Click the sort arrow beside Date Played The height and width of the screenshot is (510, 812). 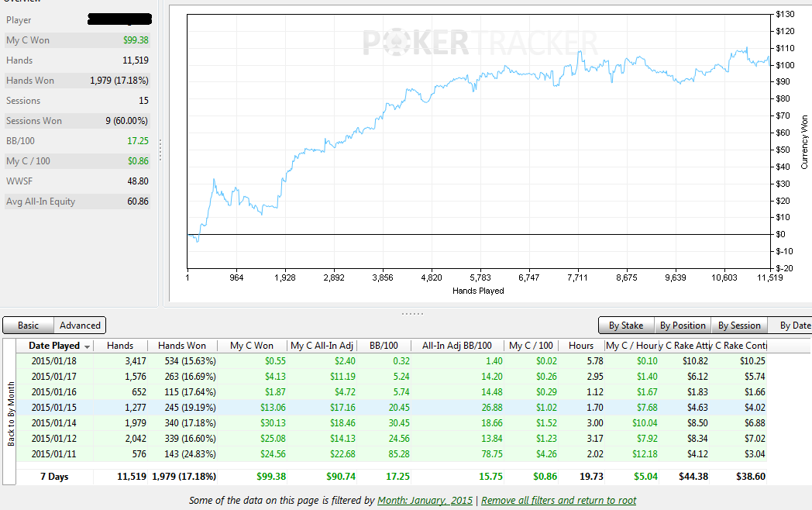[x=87, y=346]
